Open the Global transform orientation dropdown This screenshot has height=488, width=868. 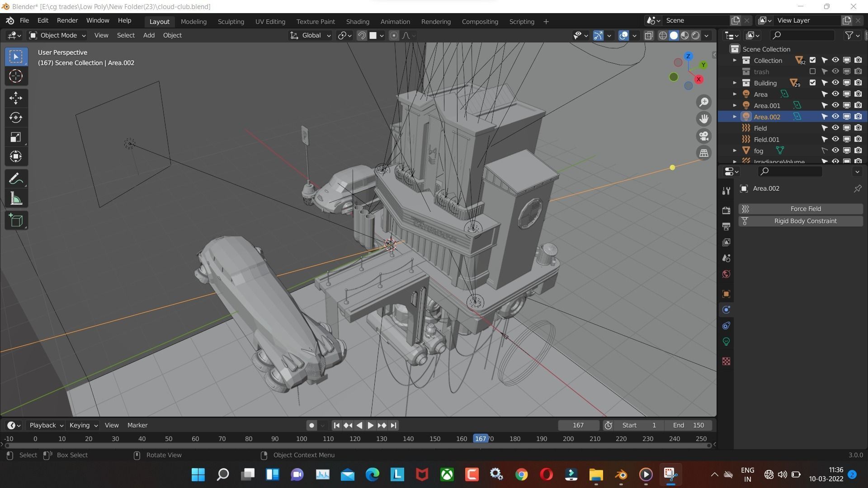311,36
